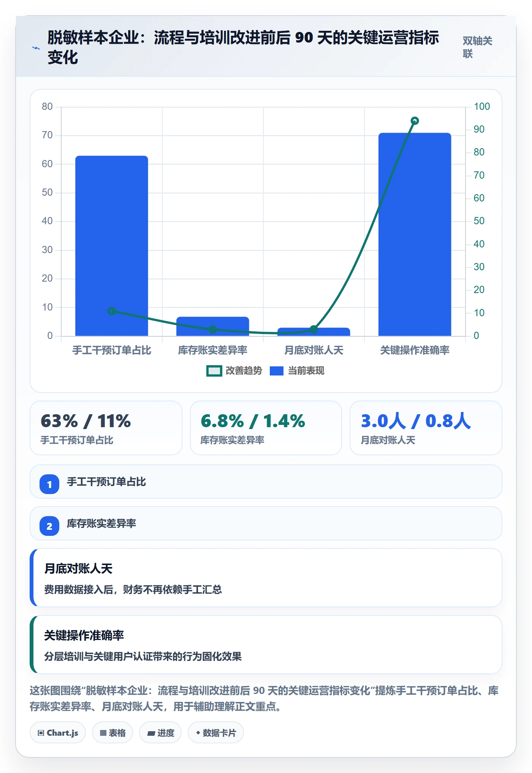
Task: Click the trend line point on 月底对账人天
Action: [x=314, y=329]
